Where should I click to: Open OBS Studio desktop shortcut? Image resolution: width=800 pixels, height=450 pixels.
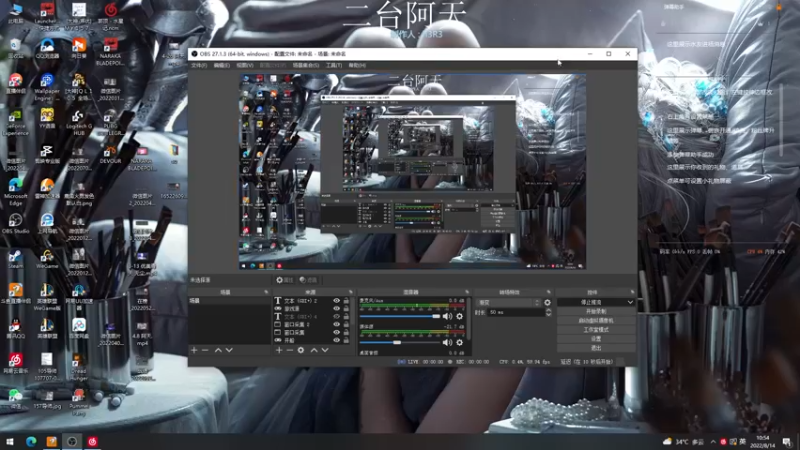[x=15, y=223]
